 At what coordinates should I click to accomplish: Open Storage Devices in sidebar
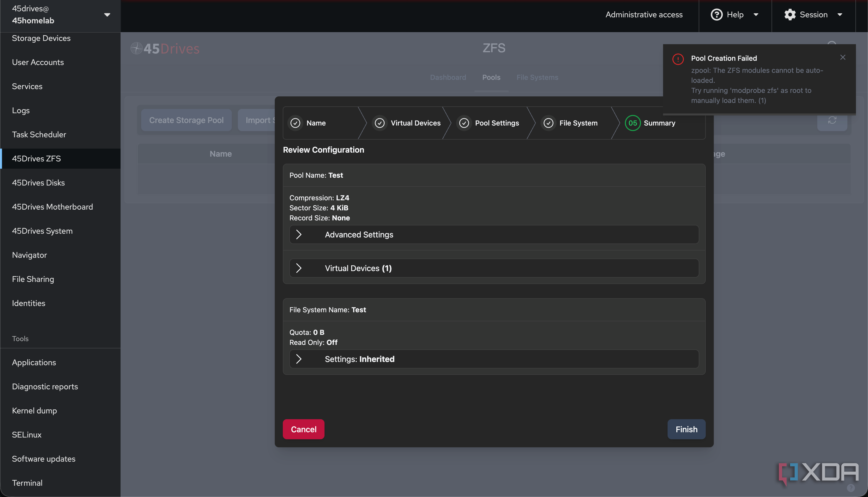(x=61, y=38)
